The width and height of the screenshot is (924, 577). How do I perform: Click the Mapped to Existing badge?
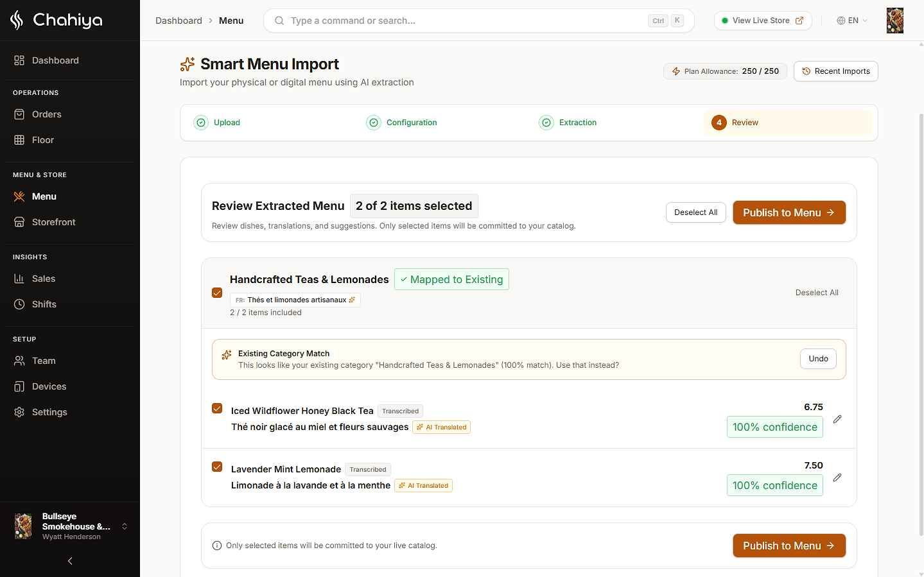click(451, 279)
